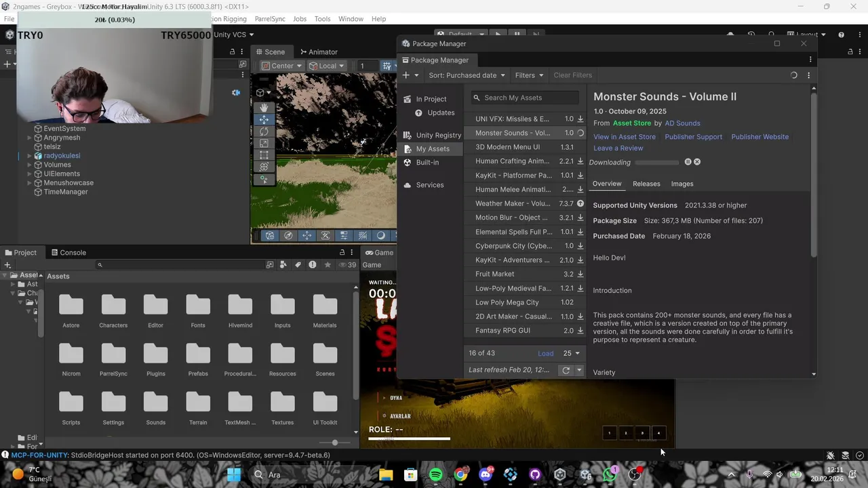
Task: Toggle the Hierarchy panel lock
Action: (232, 52)
